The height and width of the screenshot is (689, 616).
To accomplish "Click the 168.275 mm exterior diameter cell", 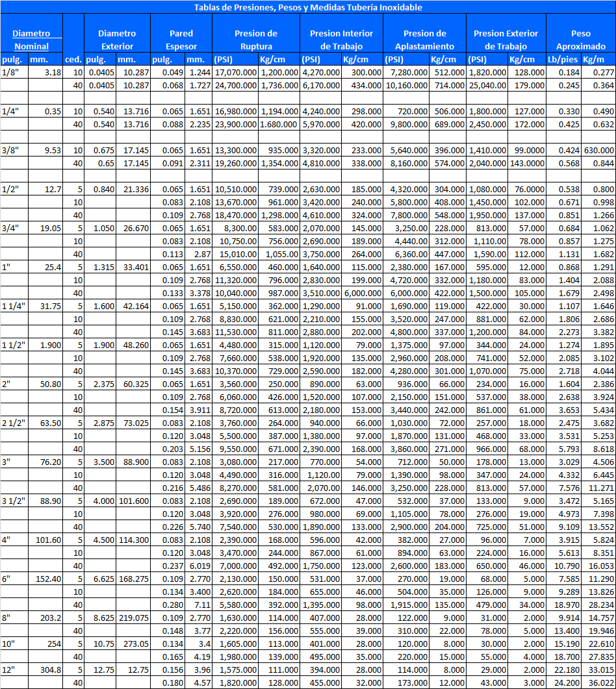I will 134,579.
